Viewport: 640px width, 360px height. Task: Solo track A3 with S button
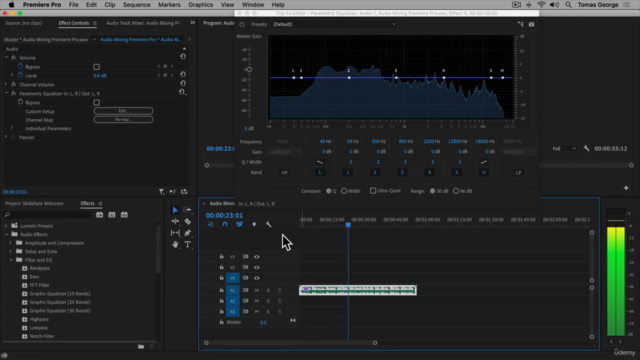click(268, 311)
